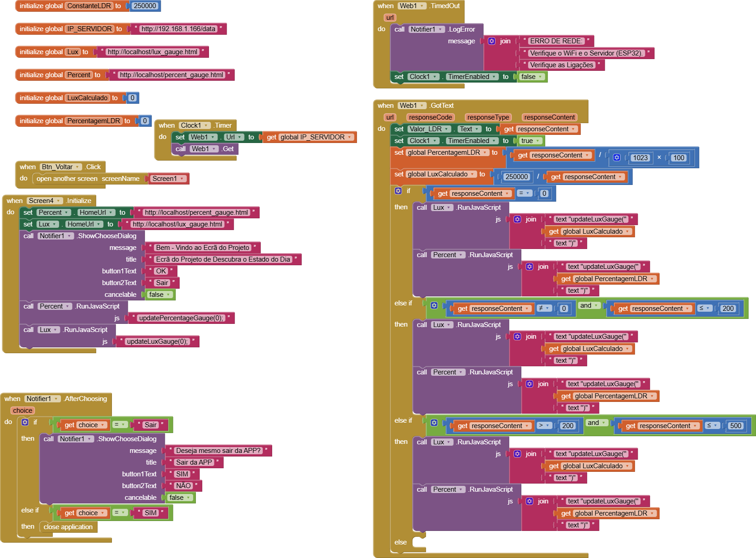Click the 'ERRO DE REDE:' text field
The height and width of the screenshot is (558, 756).
556,41
